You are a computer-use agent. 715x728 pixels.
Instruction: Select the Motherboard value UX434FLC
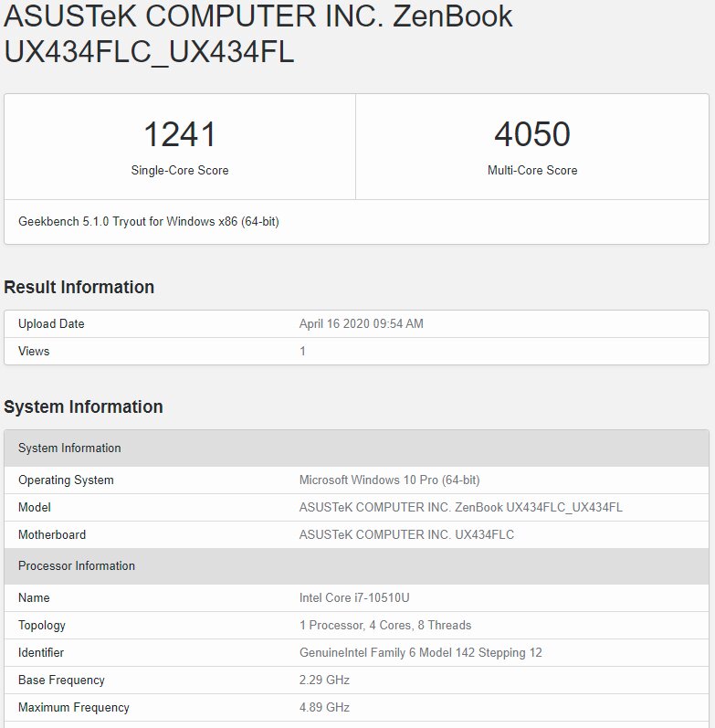click(406, 535)
